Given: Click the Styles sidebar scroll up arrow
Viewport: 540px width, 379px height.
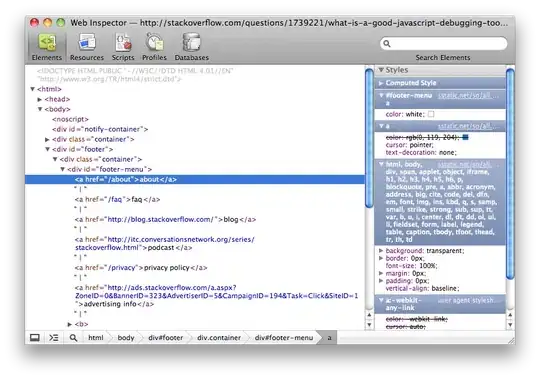Looking at the screenshot, I should [x=510, y=315].
